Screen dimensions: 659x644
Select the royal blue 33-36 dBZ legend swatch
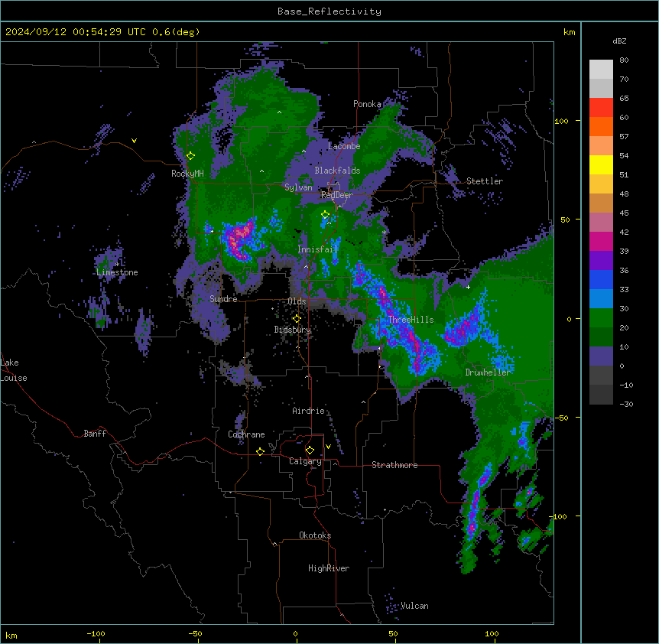click(601, 280)
